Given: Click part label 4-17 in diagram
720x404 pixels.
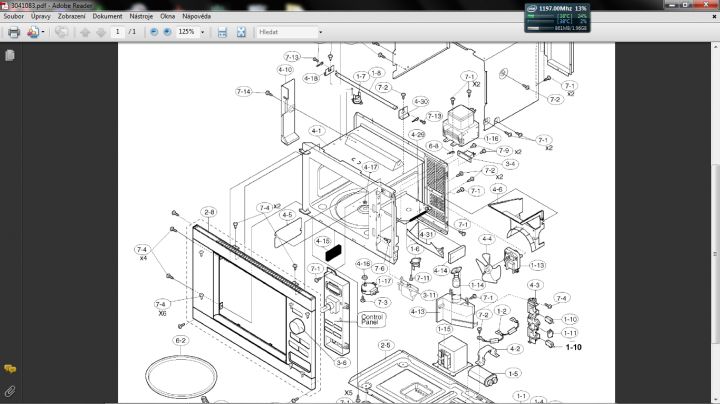Looking at the screenshot, I should (371, 167).
